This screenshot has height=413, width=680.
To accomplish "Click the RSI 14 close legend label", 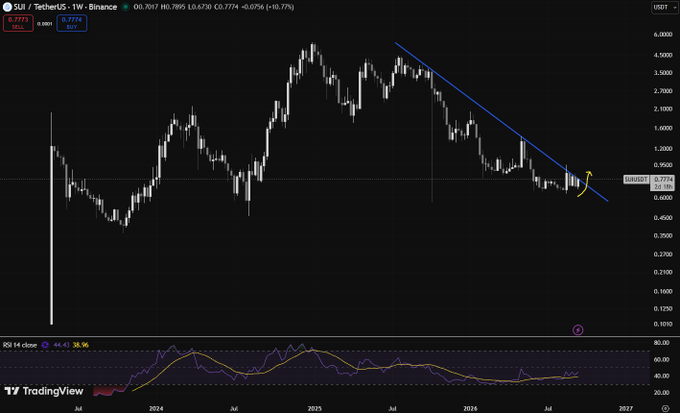I will tap(20, 345).
